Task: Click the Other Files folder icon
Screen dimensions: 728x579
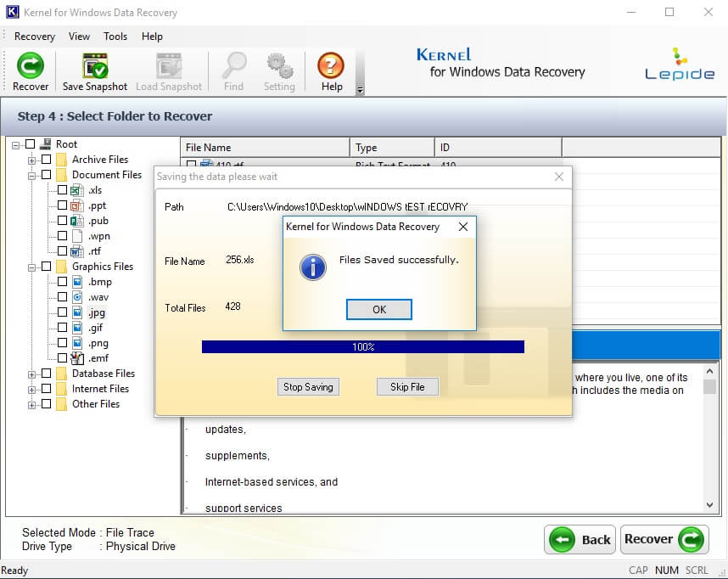Action: pyautogui.click(x=61, y=404)
